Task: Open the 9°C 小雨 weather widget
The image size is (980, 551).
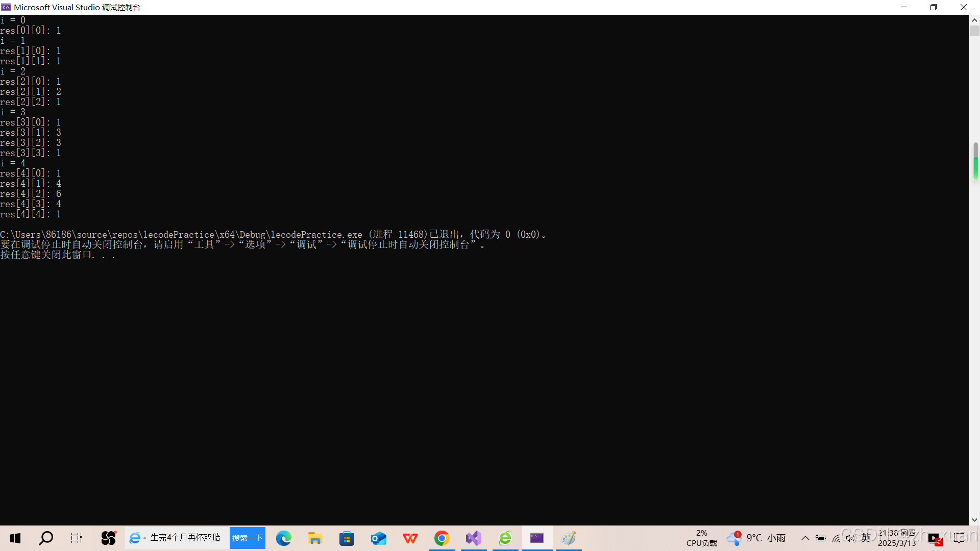Action: (x=757, y=538)
